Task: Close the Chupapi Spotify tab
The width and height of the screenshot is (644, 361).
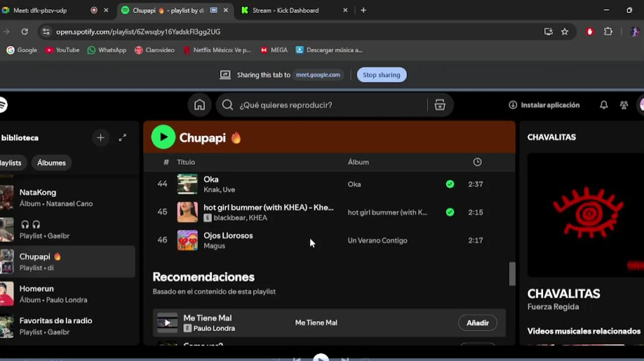Action: tap(226, 10)
